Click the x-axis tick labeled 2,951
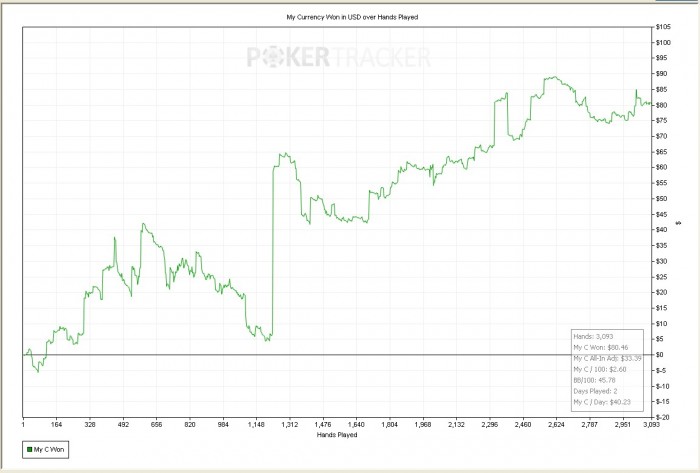This screenshot has width=700, height=473. (x=623, y=424)
